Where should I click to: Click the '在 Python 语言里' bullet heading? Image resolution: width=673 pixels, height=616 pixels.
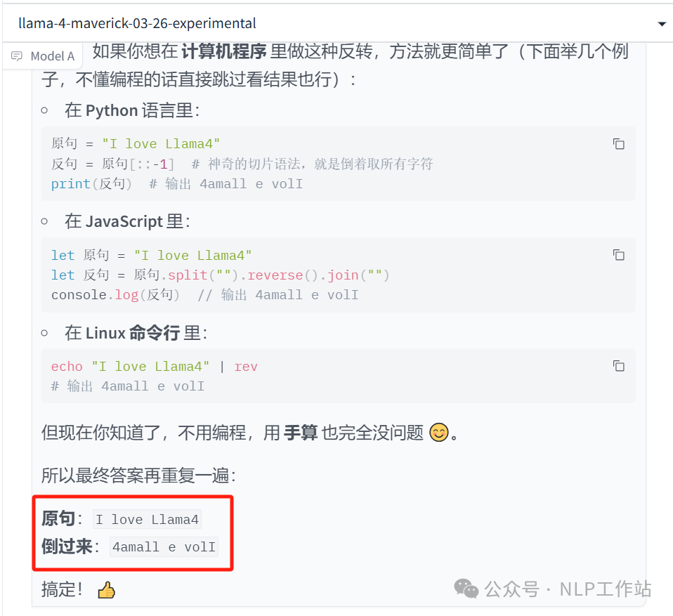click(x=132, y=111)
